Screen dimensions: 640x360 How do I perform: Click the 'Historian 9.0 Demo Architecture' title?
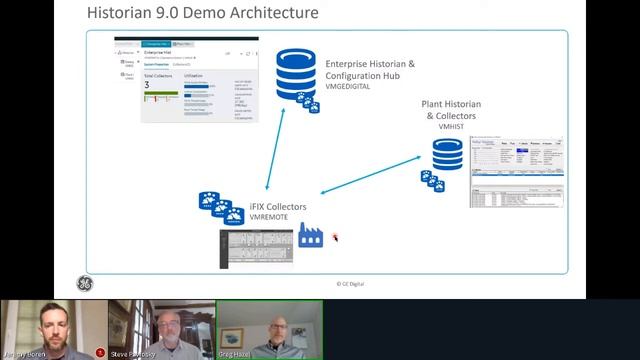pos(203,13)
